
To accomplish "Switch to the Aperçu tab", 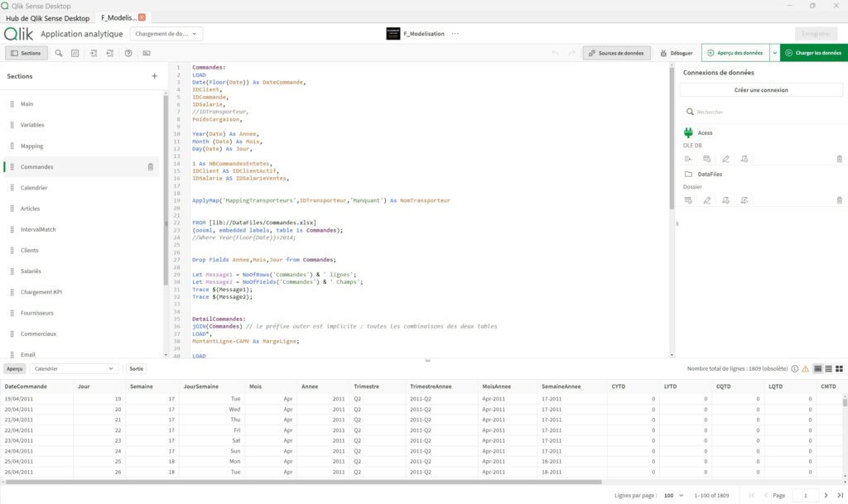I will (15, 368).
